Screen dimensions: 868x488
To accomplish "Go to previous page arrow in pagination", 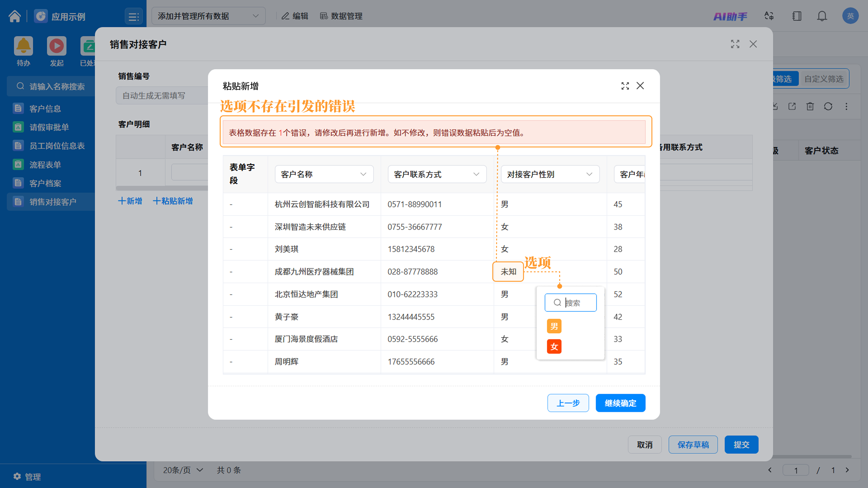I will [770, 470].
